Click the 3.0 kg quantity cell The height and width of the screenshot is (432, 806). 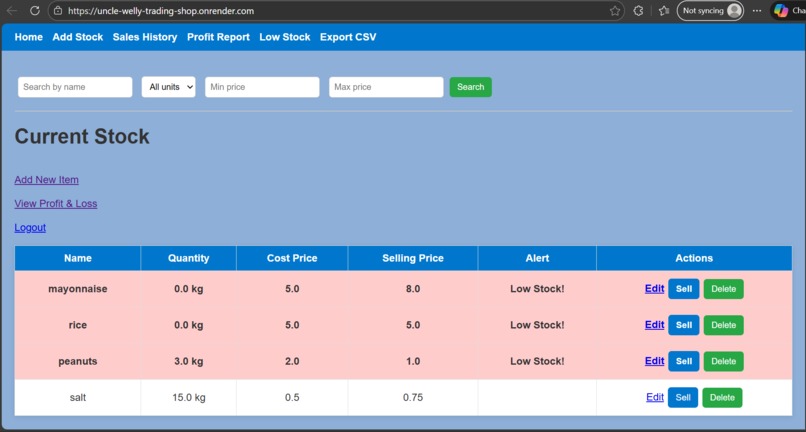click(189, 362)
